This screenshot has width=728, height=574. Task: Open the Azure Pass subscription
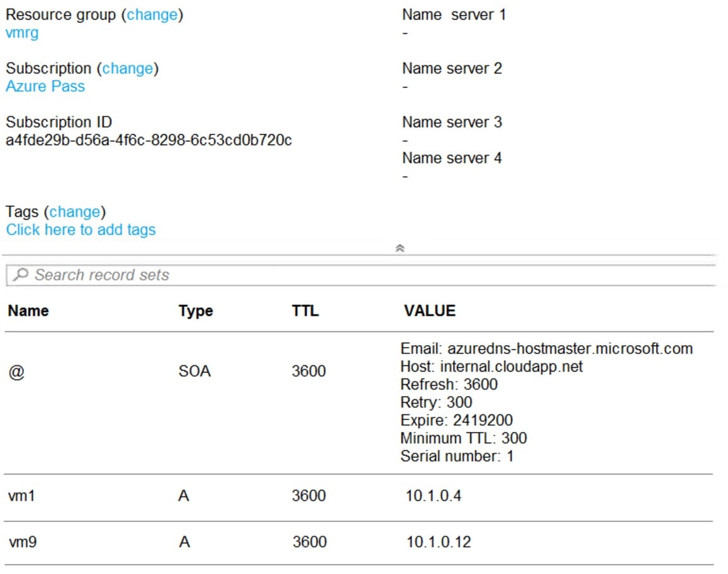point(45,86)
